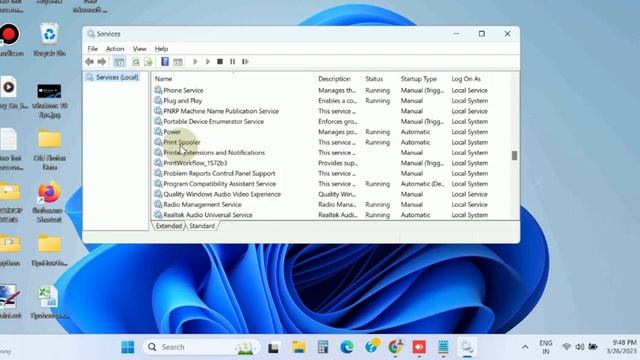Click the gear icon beside Phone Service
The image size is (640, 360).
click(x=158, y=90)
